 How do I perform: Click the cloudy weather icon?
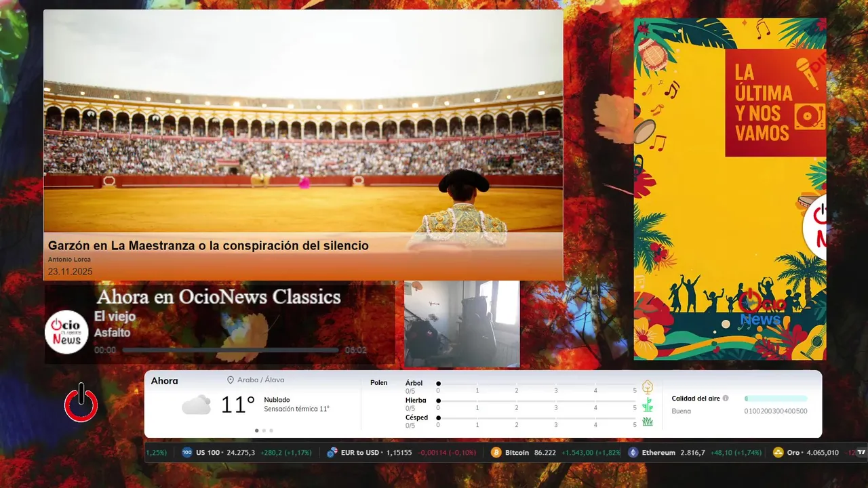(x=196, y=405)
